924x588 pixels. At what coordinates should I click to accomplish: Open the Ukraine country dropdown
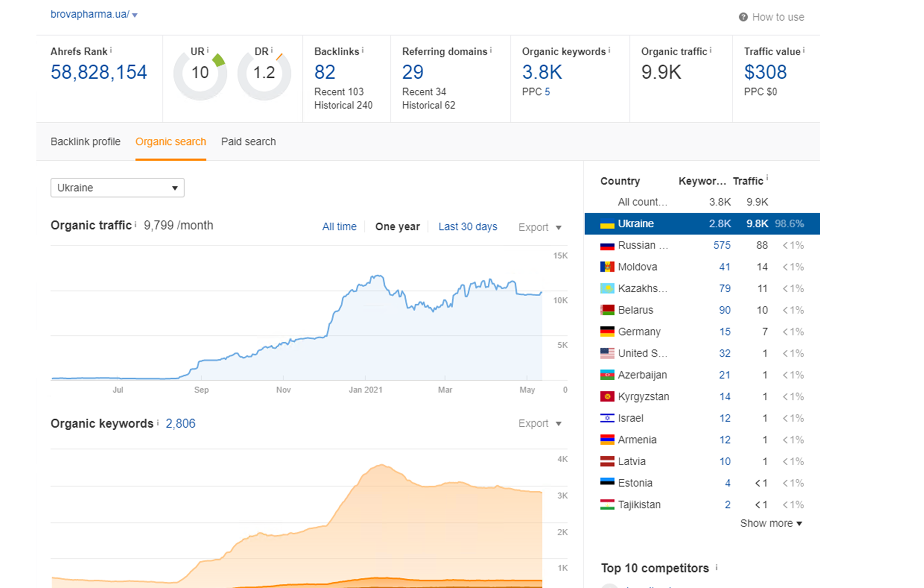coord(117,188)
